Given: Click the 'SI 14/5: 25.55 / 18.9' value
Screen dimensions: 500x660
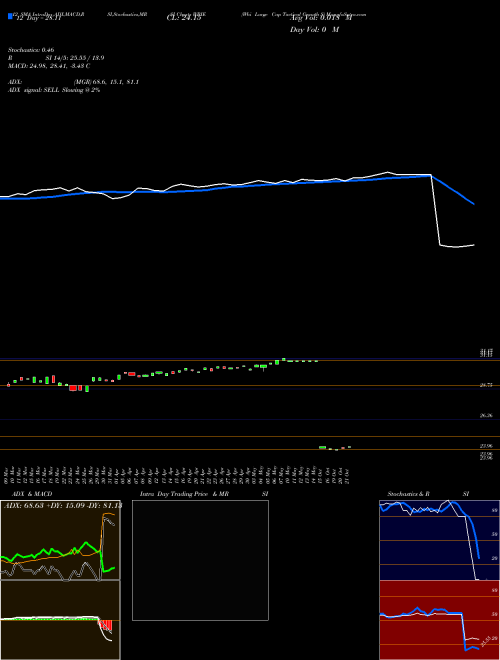Looking at the screenshot, I should 74,58.
